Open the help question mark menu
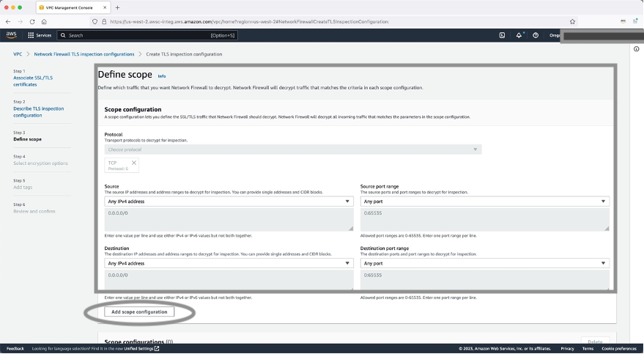The image size is (644, 354). point(536,35)
